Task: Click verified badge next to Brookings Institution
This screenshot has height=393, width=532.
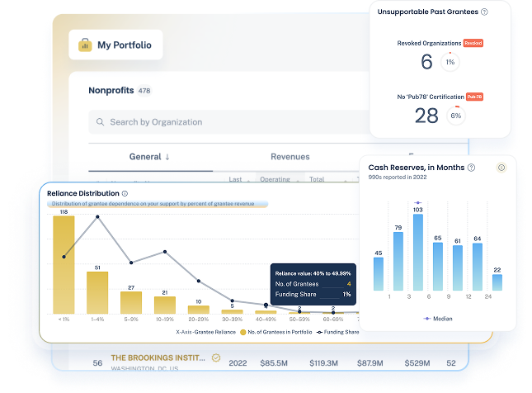Action: [x=216, y=358]
